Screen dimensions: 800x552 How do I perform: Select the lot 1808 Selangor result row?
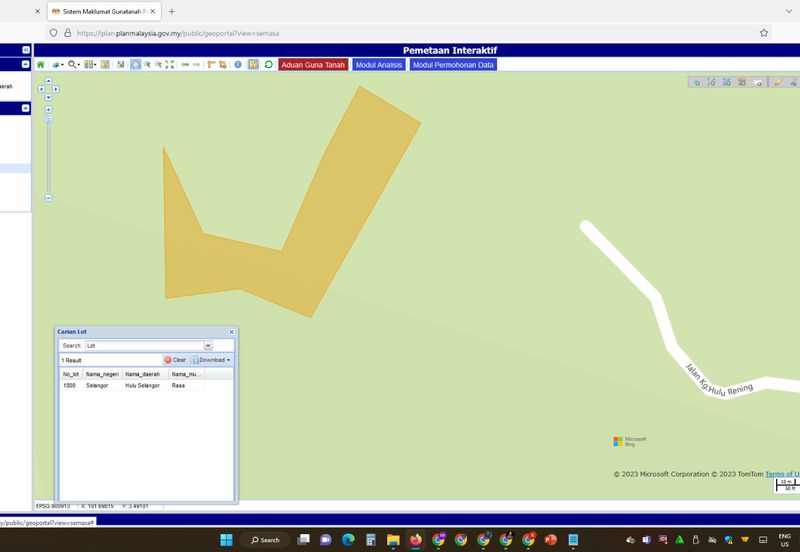[x=130, y=385]
